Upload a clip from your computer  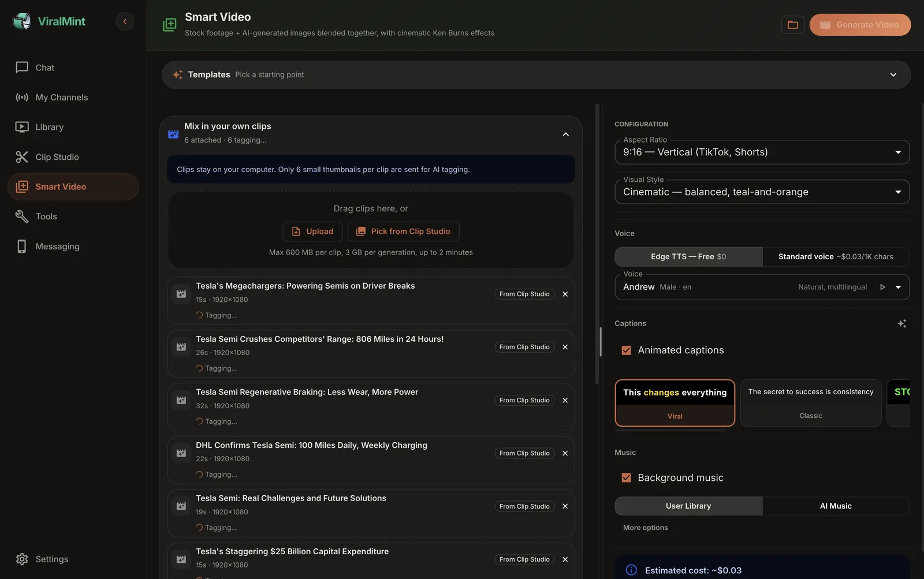click(312, 231)
